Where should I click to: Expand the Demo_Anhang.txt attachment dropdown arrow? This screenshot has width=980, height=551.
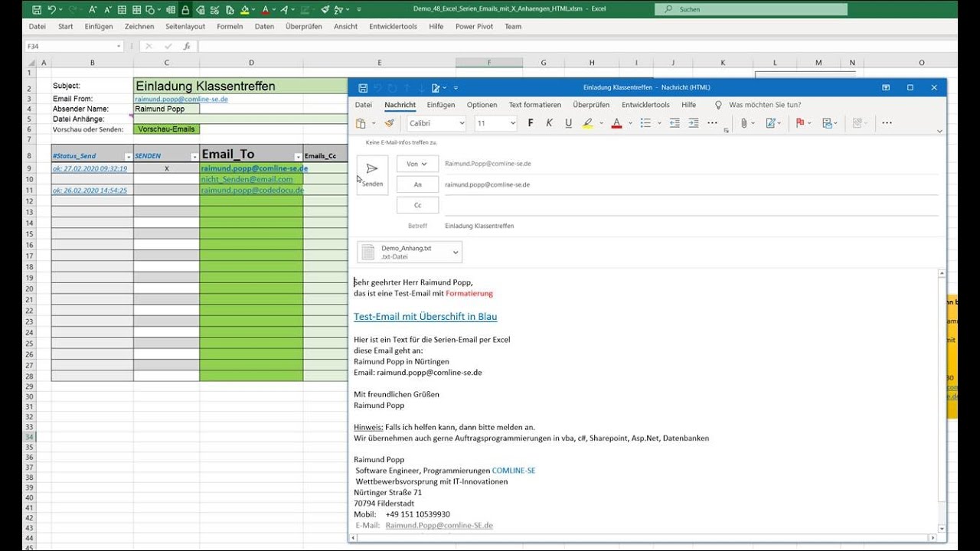pos(456,252)
